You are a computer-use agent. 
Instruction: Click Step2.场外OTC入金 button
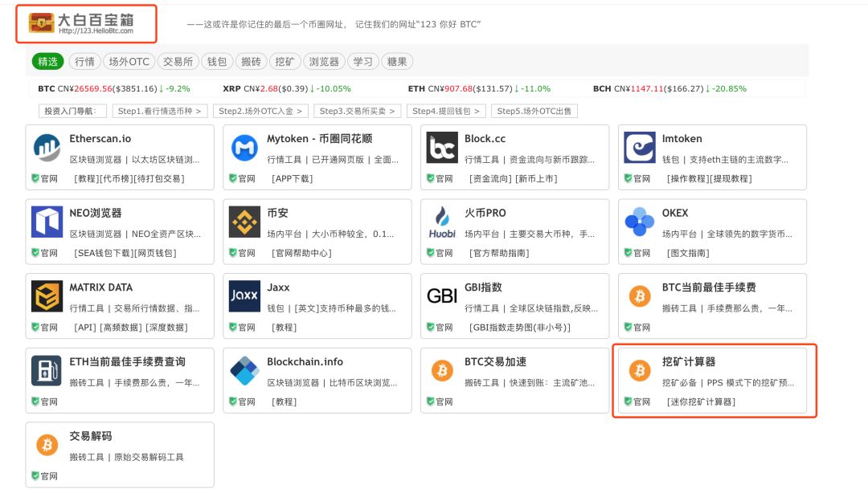coord(260,112)
